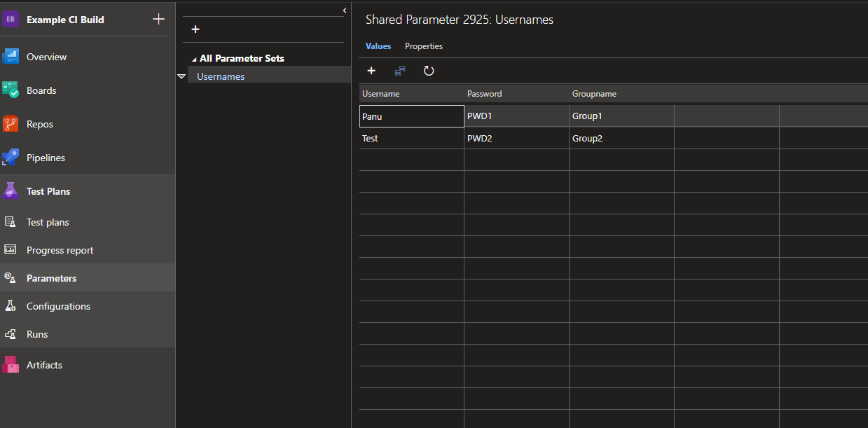868x428 pixels.
Task: Refresh the shared parameter values
Action: point(429,71)
